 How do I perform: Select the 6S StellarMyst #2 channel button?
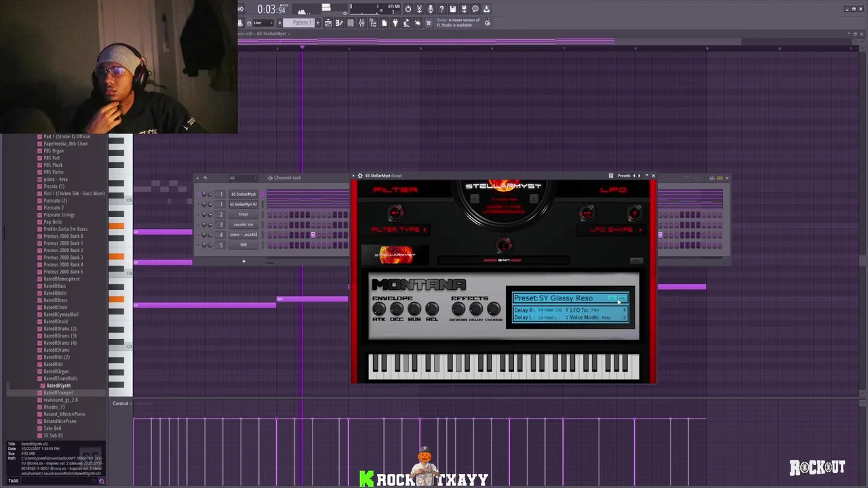(x=243, y=204)
